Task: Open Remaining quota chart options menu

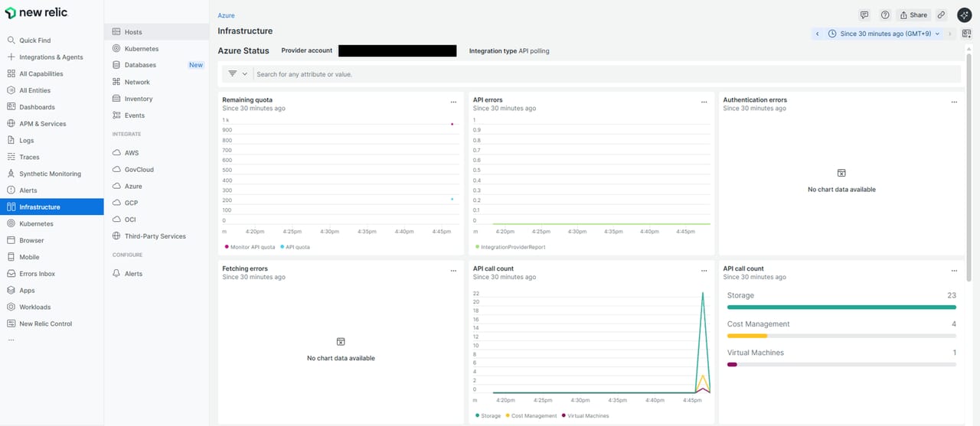Action: click(453, 102)
